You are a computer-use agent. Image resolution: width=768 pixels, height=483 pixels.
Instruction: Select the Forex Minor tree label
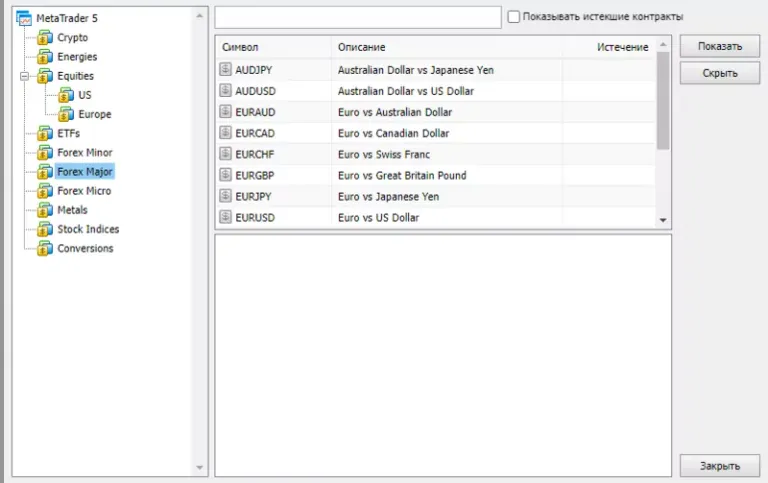click(x=85, y=152)
